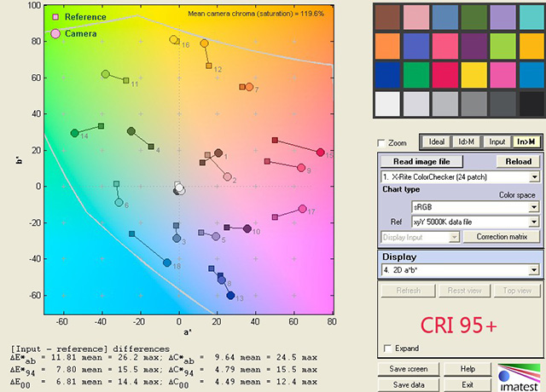546x392 pixels.
Task: Click camera circle for patch 14
Action: [74, 133]
